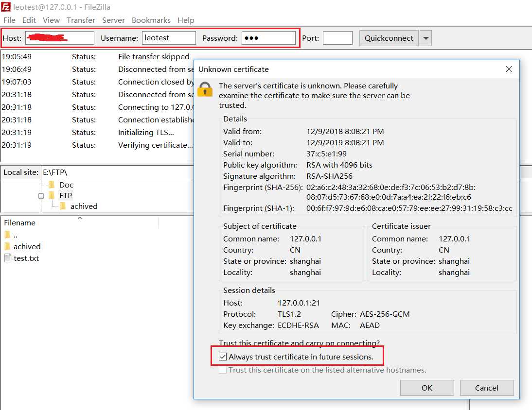Click OK in certificate dialog
Viewport: 532px width, 410px height.
(427, 388)
